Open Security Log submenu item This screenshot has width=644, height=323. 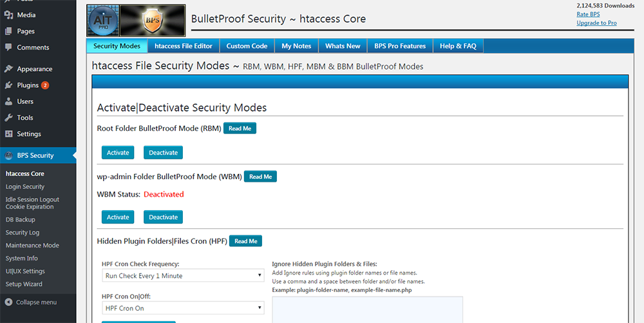pyautogui.click(x=23, y=232)
